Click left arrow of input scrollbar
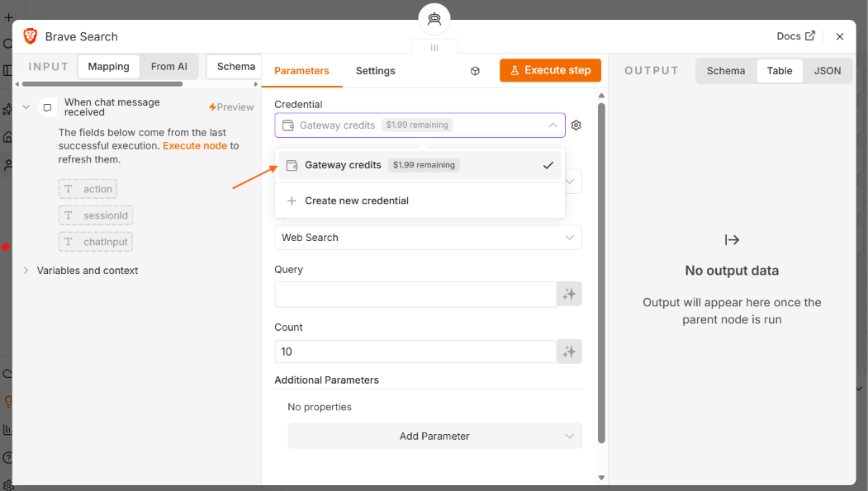868x491 pixels. coord(17,84)
